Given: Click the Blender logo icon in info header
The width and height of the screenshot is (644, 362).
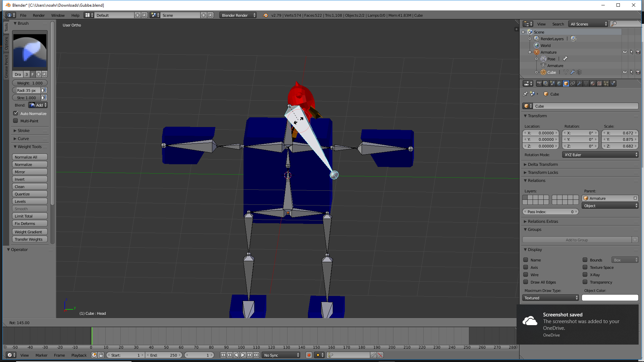Looking at the screenshot, I should tap(265, 15).
